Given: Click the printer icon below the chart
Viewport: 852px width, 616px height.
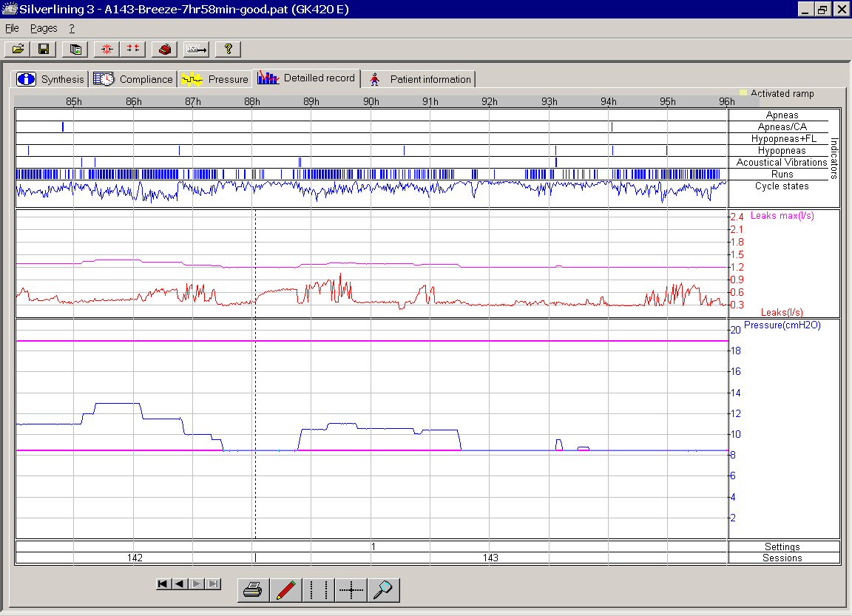Looking at the screenshot, I should coord(253,589).
